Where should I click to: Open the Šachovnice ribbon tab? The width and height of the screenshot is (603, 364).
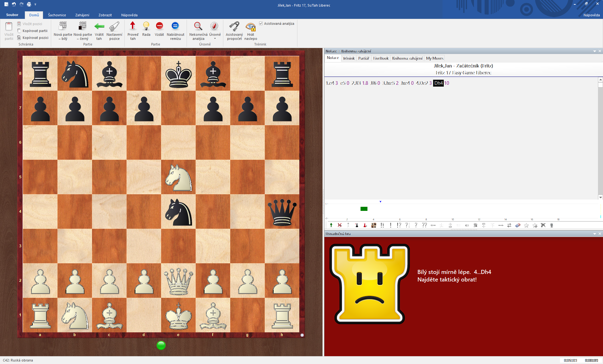(57, 15)
